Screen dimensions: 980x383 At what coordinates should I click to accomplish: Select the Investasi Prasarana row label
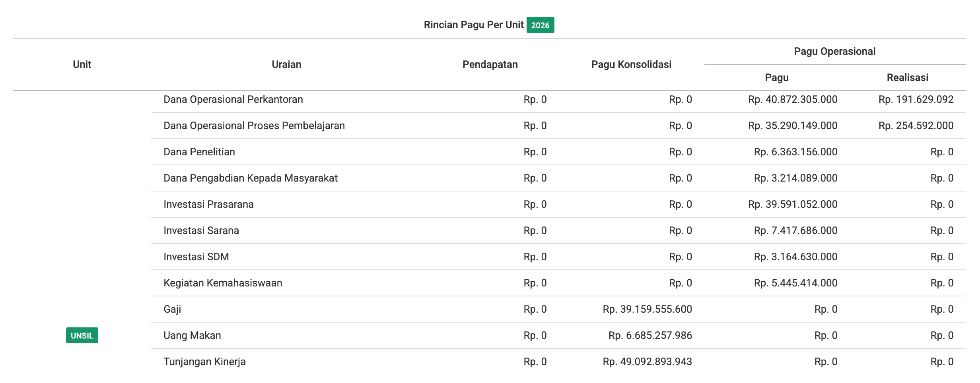[208, 204]
